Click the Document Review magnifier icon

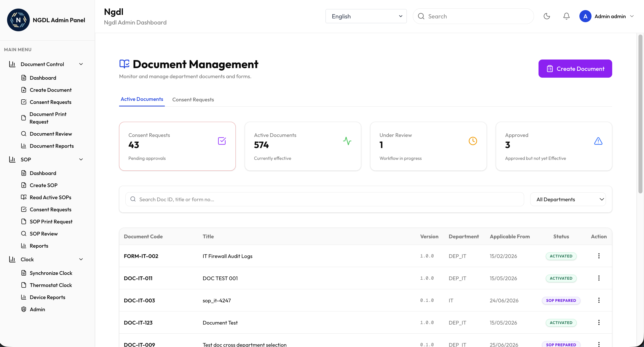tap(24, 134)
